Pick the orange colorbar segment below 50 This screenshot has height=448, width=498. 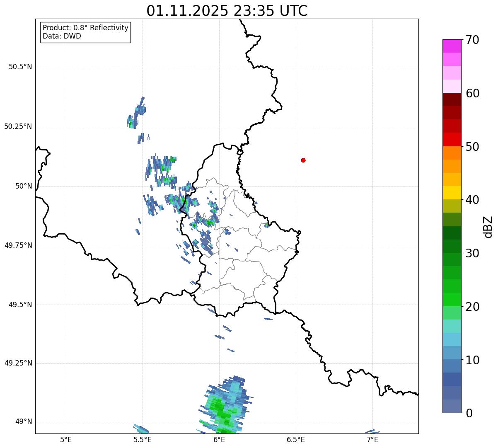[452, 153]
